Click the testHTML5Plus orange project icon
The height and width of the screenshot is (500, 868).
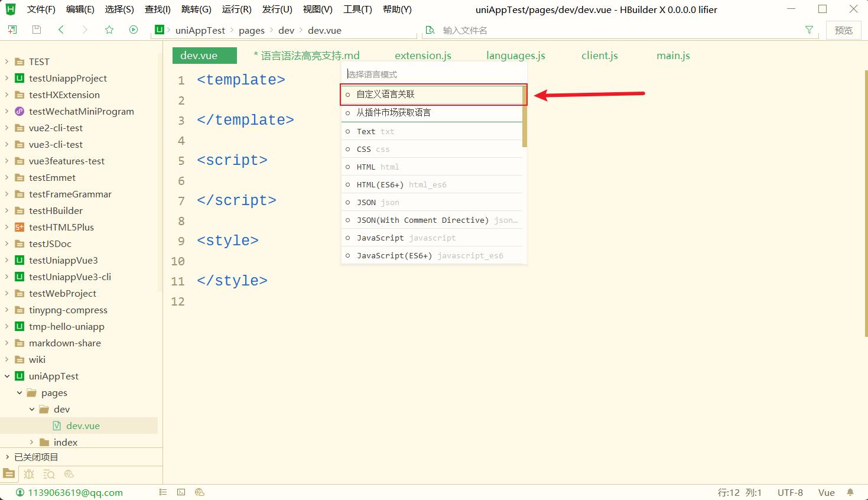click(x=19, y=227)
